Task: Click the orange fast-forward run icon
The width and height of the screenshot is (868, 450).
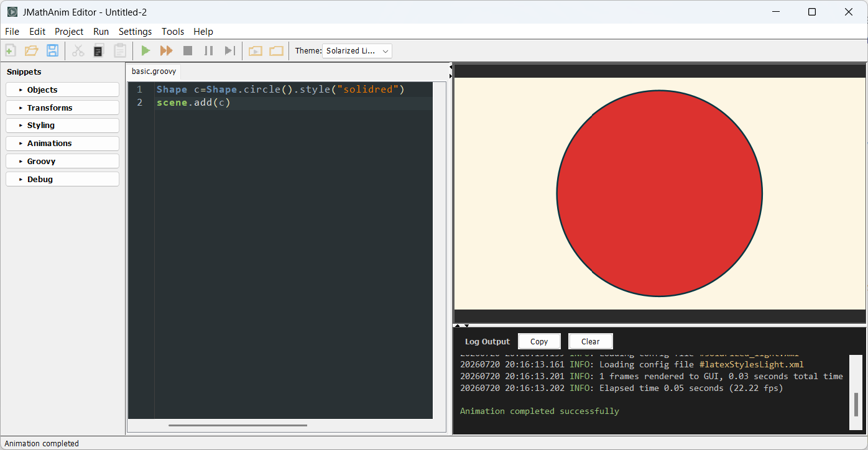Action: coord(166,51)
